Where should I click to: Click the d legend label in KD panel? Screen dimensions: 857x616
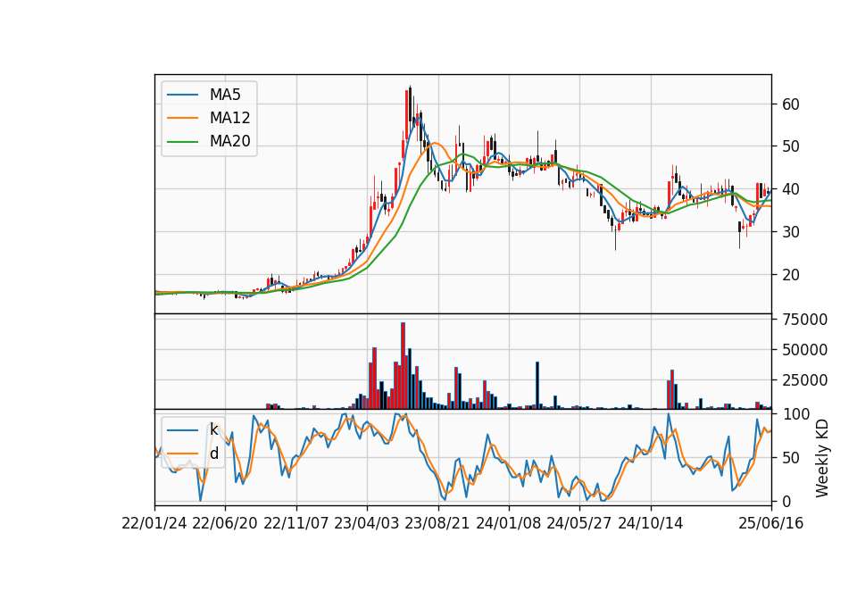pos(213,454)
